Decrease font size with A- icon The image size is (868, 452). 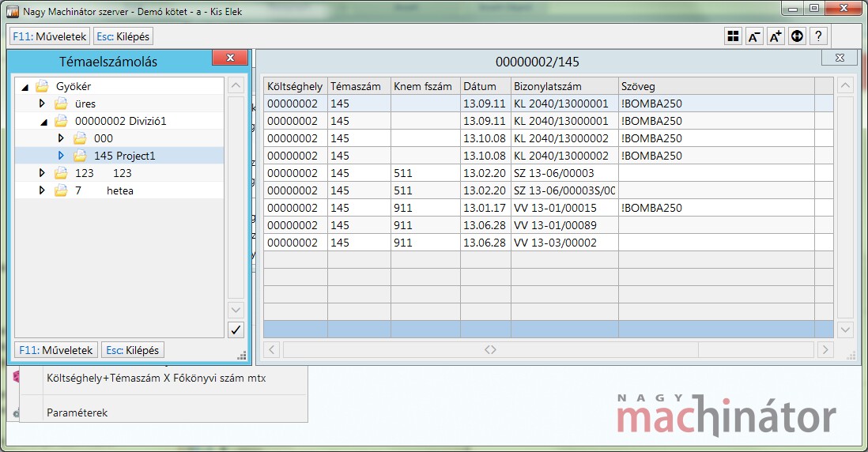[x=754, y=36]
